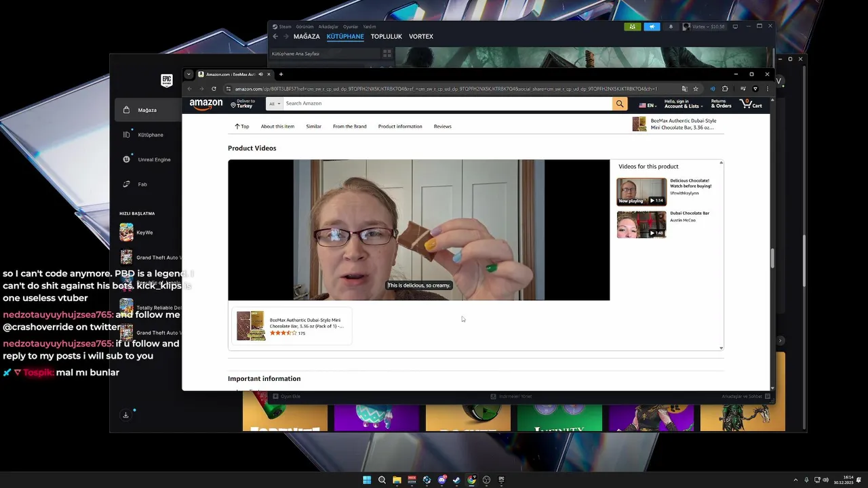Click the taskbar volume speaker icon
The width and height of the screenshot is (868, 488).
[x=825, y=480]
